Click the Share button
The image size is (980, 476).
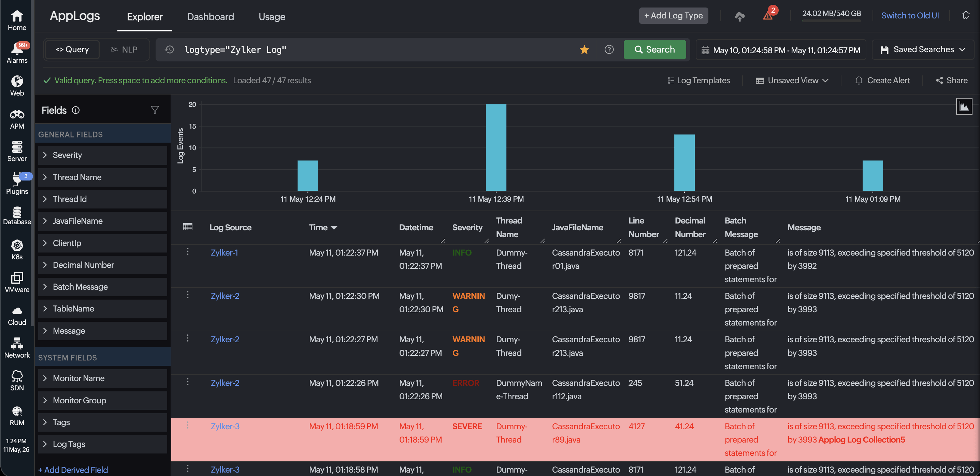951,80
